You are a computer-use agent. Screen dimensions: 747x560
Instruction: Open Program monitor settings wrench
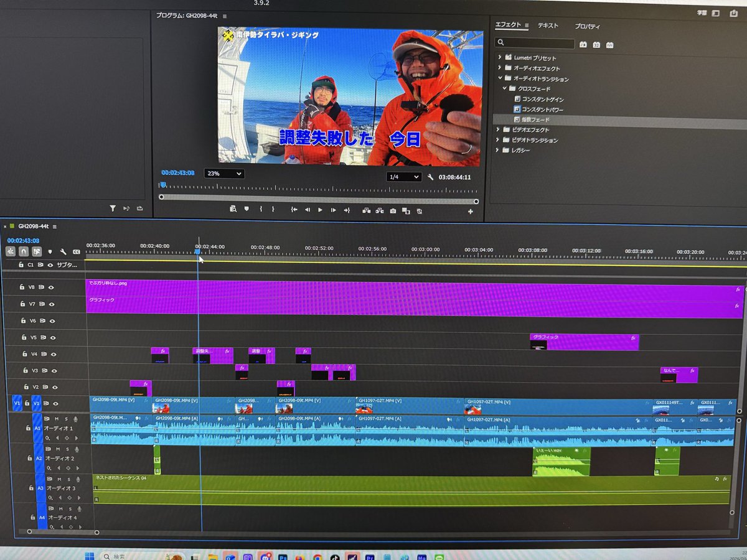pyautogui.click(x=430, y=177)
